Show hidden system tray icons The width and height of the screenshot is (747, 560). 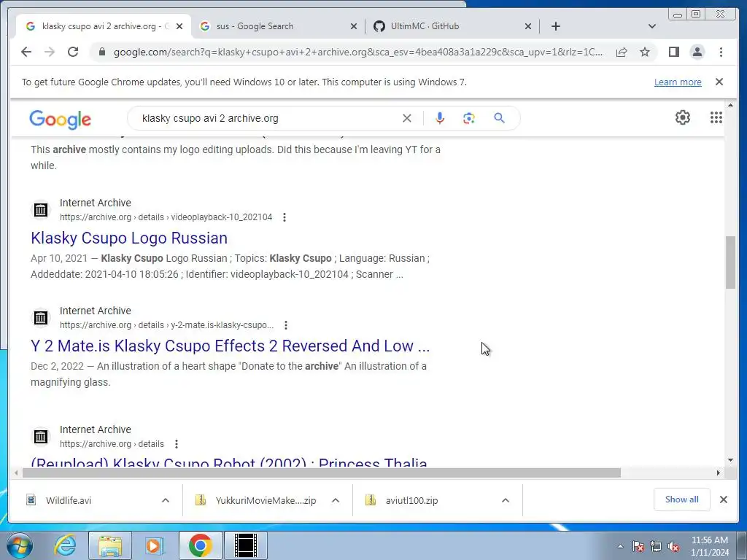pyautogui.click(x=620, y=547)
